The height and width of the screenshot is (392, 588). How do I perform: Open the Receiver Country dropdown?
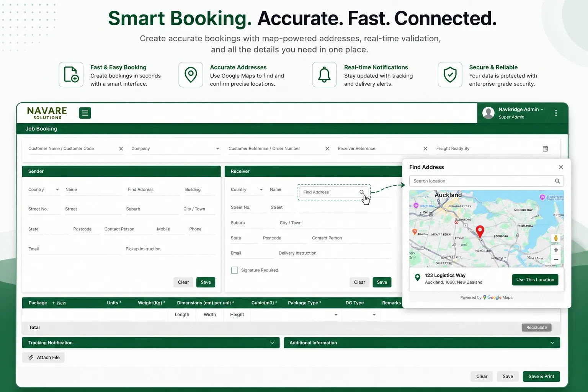coord(247,189)
